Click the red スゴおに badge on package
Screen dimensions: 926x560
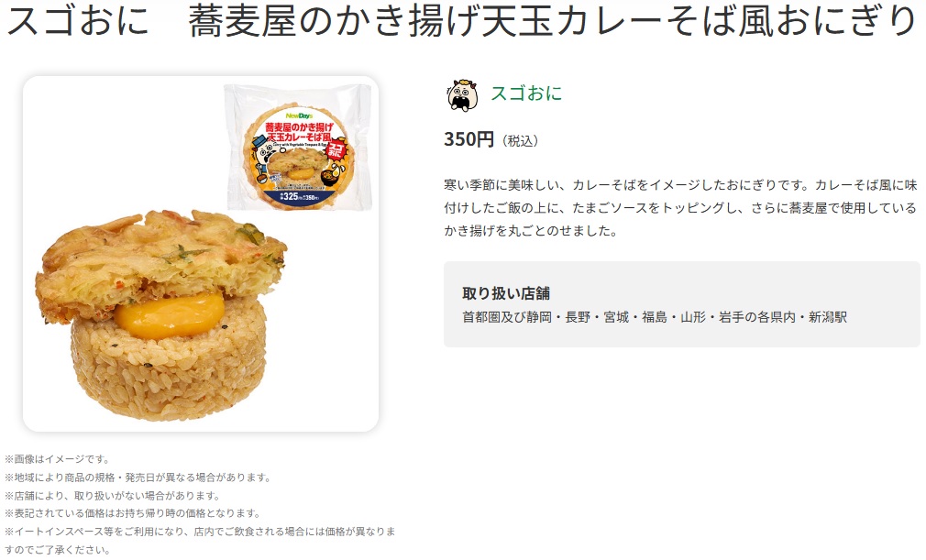(x=336, y=150)
